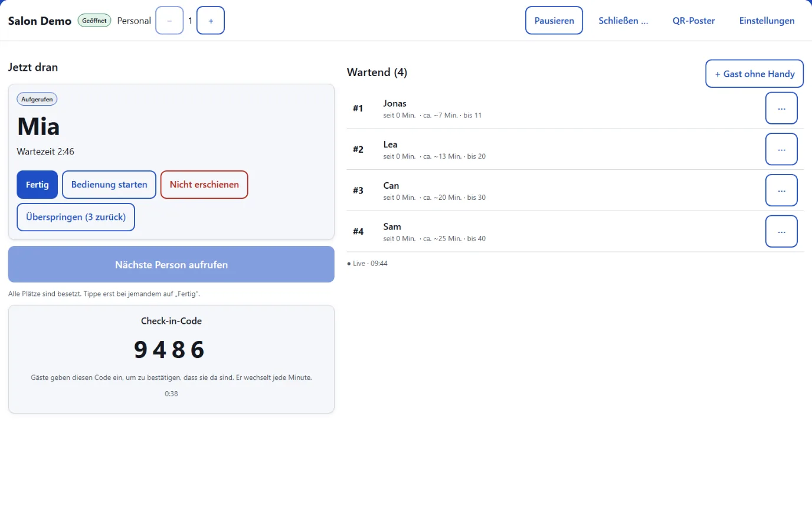Click the Live · 09:44 status text
Image resolution: width=812 pixels, height=506 pixels.
(x=367, y=263)
